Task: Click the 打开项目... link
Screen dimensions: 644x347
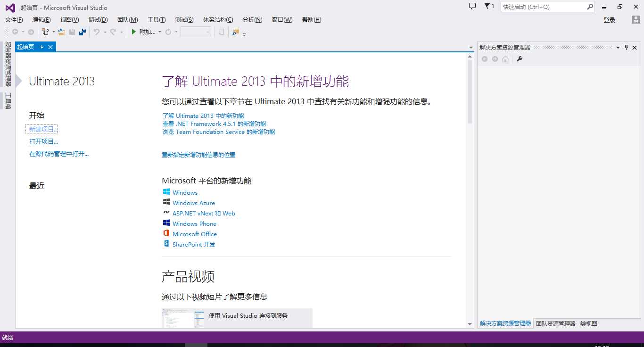Action: click(x=43, y=141)
